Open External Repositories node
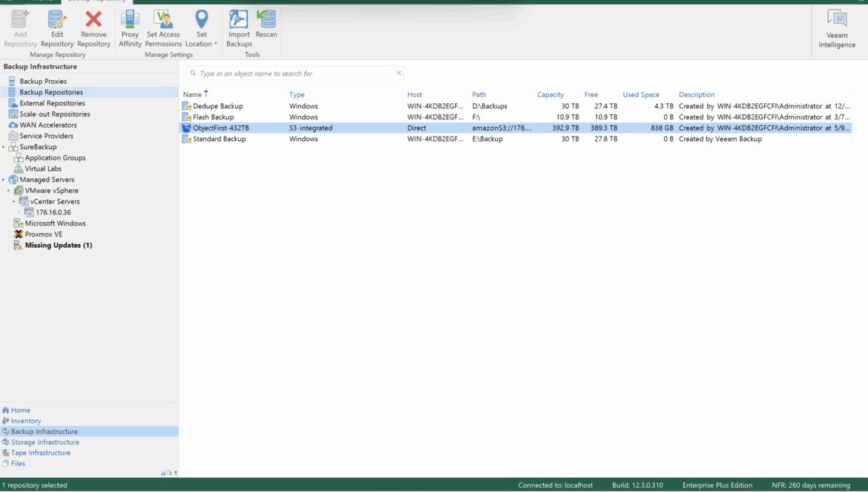The width and height of the screenshot is (868, 492). (52, 103)
